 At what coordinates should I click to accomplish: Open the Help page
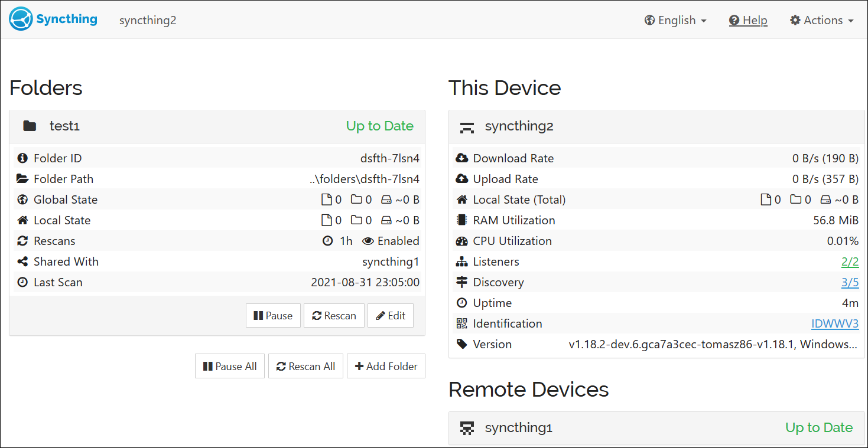point(748,19)
